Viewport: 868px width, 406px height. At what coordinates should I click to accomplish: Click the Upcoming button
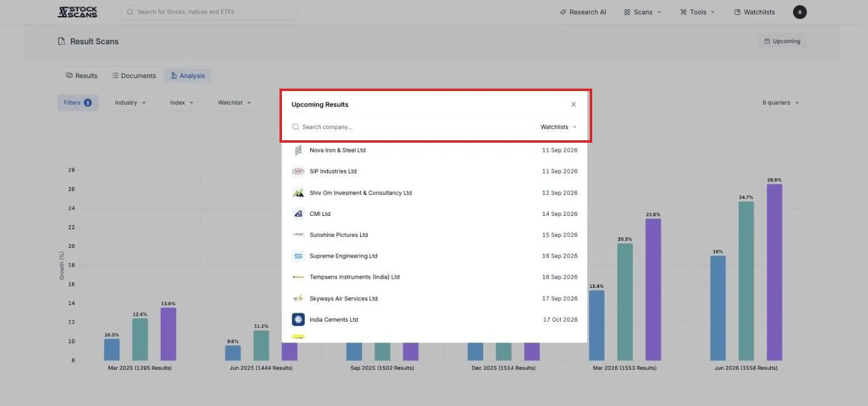tap(782, 41)
